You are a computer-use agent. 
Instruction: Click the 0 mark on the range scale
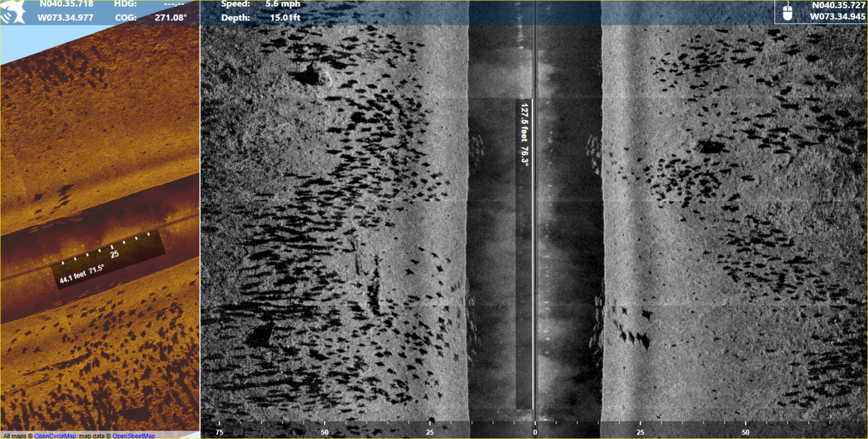(x=535, y=433)
